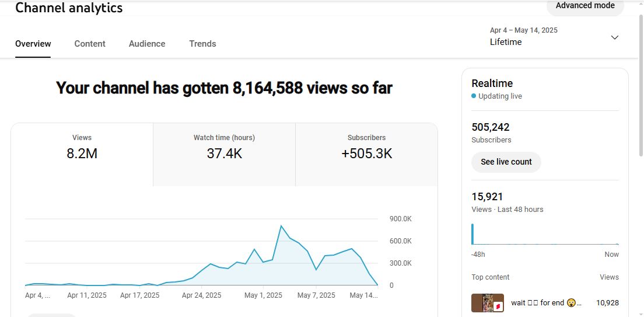
Task: Click the blue Updating live dot
Action: (x=474, y=96)
